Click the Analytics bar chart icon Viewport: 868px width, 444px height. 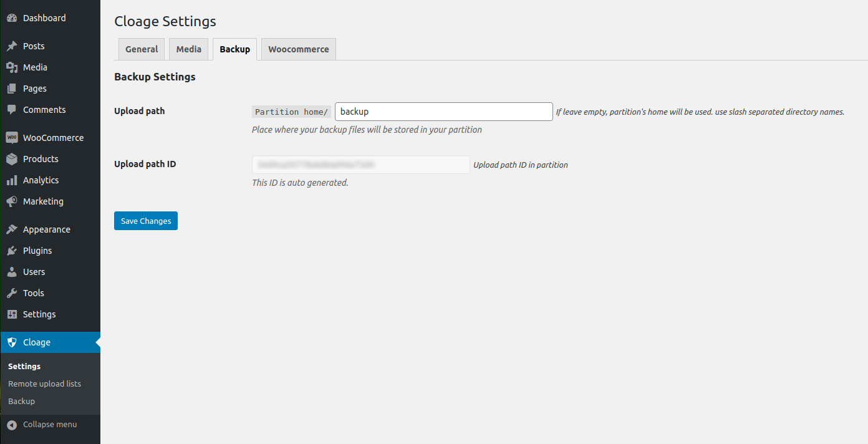[x=12, y=180]
